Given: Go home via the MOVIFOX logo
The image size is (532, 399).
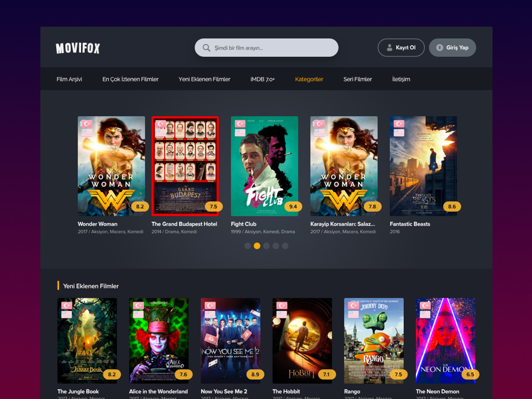Looking at the screenshot, I should pyautogui.click(x=78, y=48).
